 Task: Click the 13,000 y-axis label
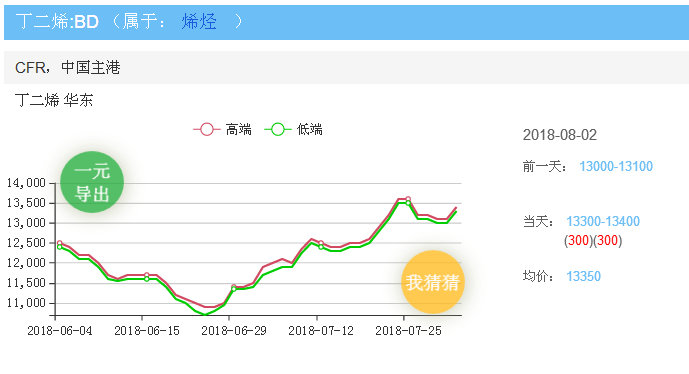coord(26,223)
